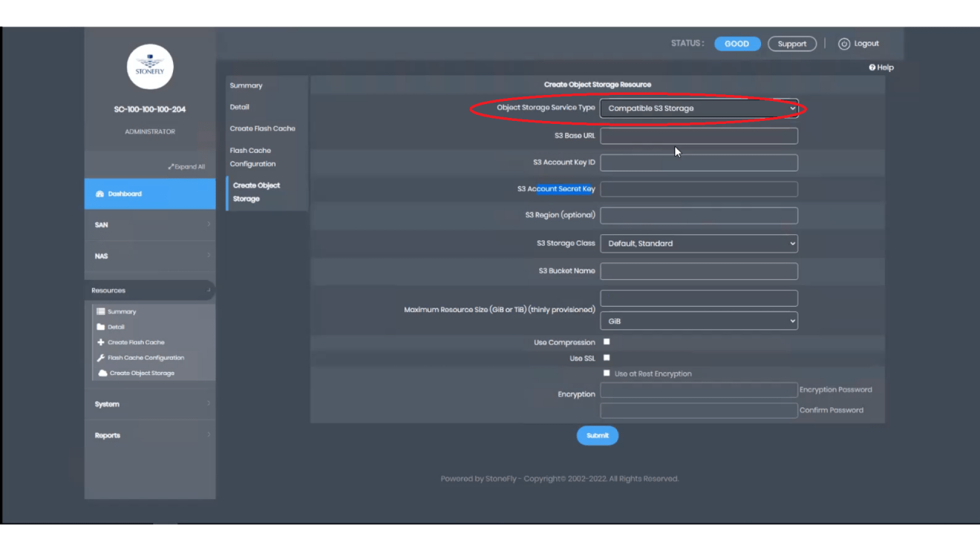Click the Support button
Screen dimensions: 980x551
pyautogui.click(x=792, y=44)
